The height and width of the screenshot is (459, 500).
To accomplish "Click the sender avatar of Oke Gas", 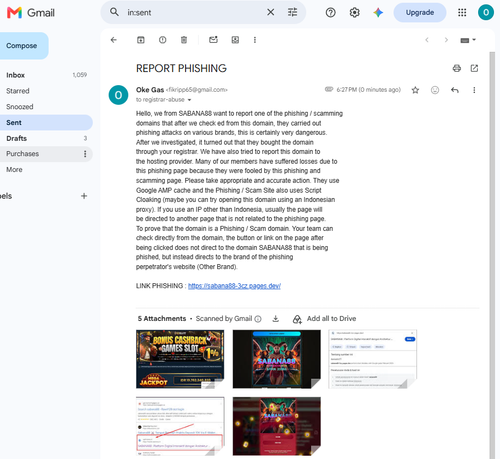I will click(118, 95).
